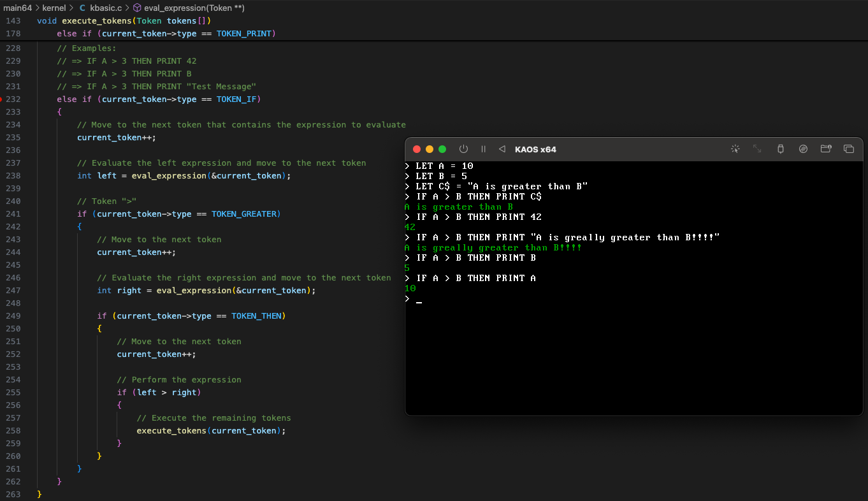
Task: Show all VM windows icon
Action: pyautogui.click(x=848, y=149)
